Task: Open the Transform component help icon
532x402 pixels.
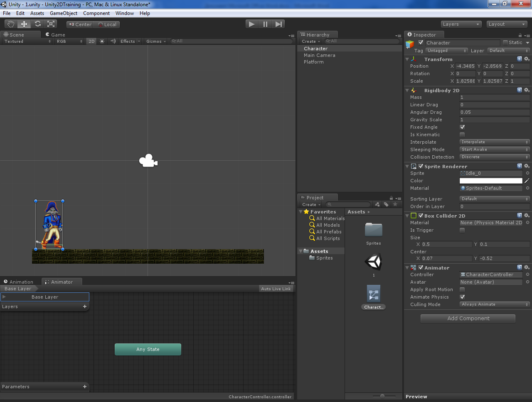Action: tap(520, 59)
